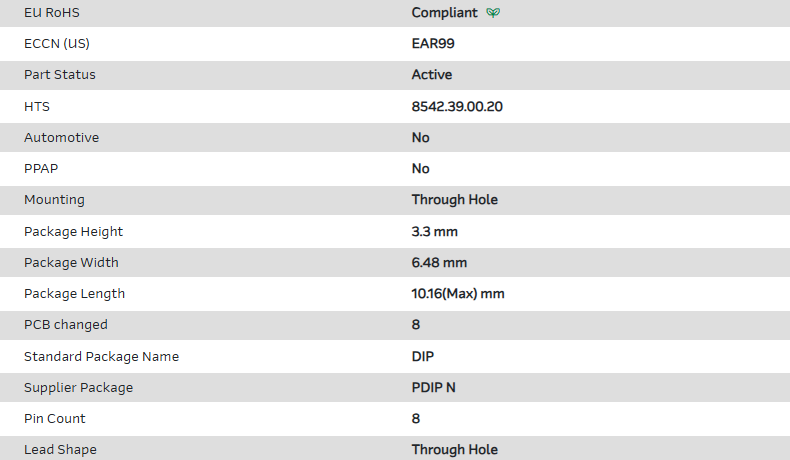Viewport: 790px width, 460px height.
Task: Select the PDIP N supplier package value
Action: [x=439, y=388]
